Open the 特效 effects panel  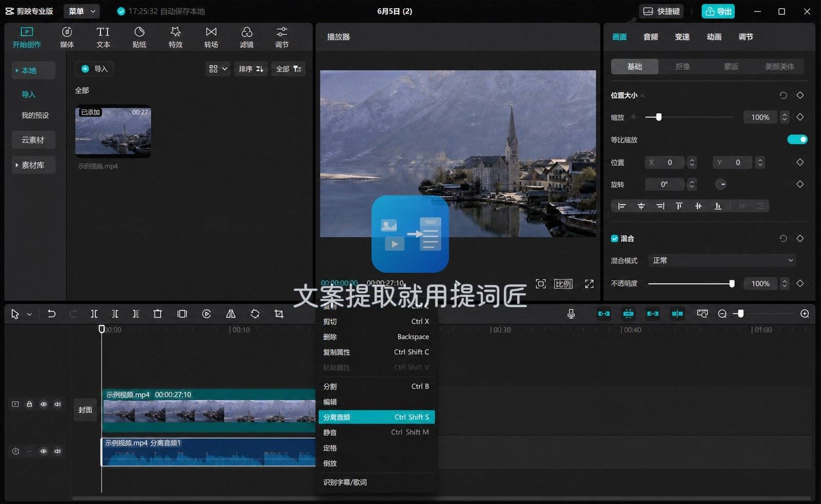175,37
